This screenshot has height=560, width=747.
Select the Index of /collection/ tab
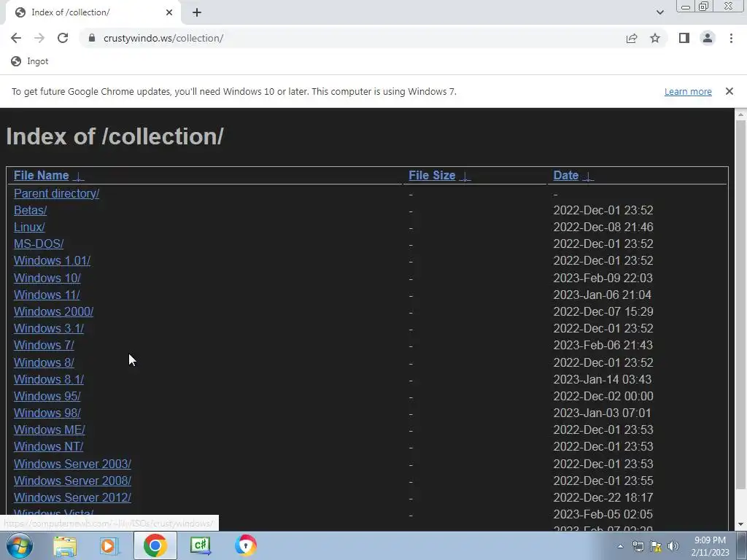93,12
